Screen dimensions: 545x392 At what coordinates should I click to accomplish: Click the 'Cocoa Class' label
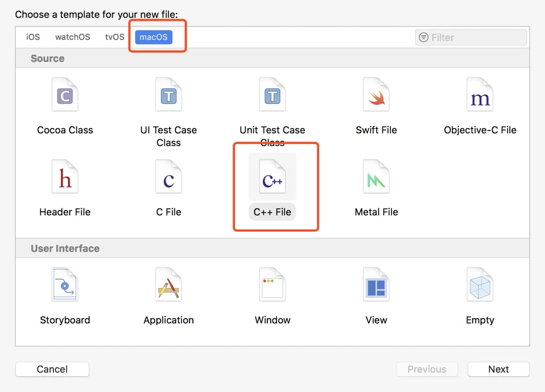coord(65,130)
